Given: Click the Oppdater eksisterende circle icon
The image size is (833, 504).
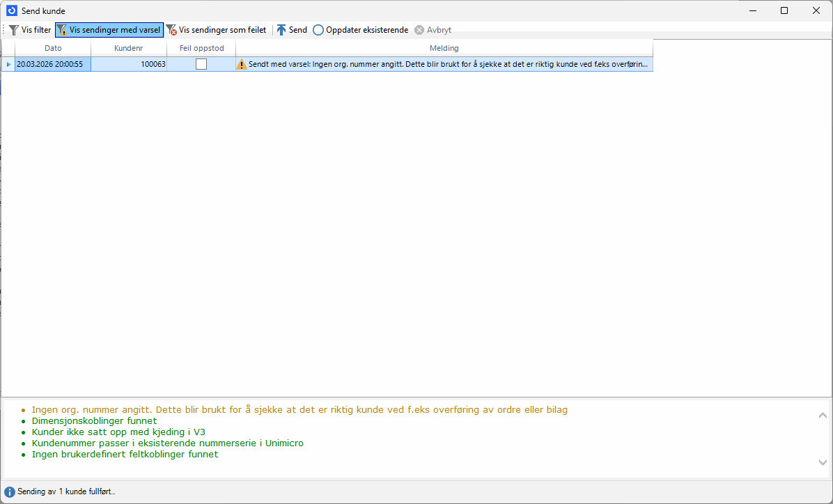Looking at the screenshot, I should click(318, 30).
